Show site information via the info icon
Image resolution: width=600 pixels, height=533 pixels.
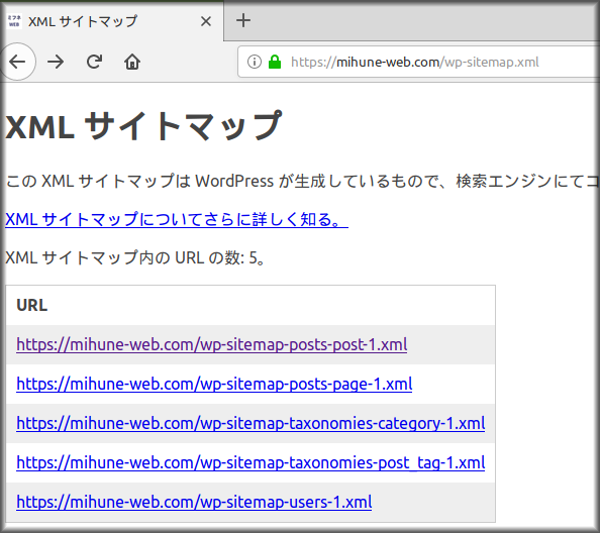254,62
